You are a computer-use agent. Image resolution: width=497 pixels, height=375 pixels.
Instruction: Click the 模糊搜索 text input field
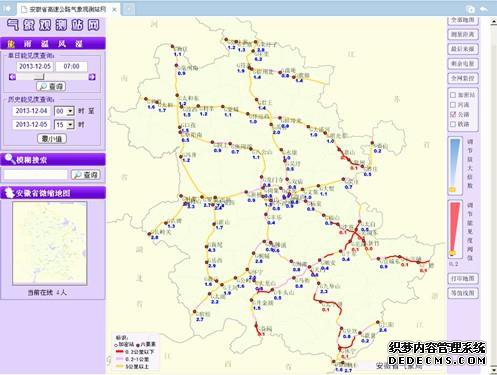point(35,174)
